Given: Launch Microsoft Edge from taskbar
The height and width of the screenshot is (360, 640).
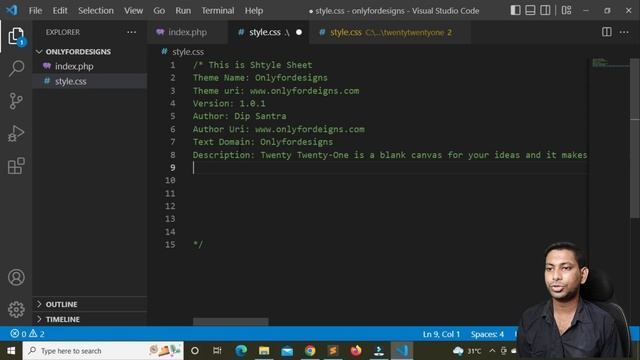Looking at the screenshot, I should (x=241, y=351).
